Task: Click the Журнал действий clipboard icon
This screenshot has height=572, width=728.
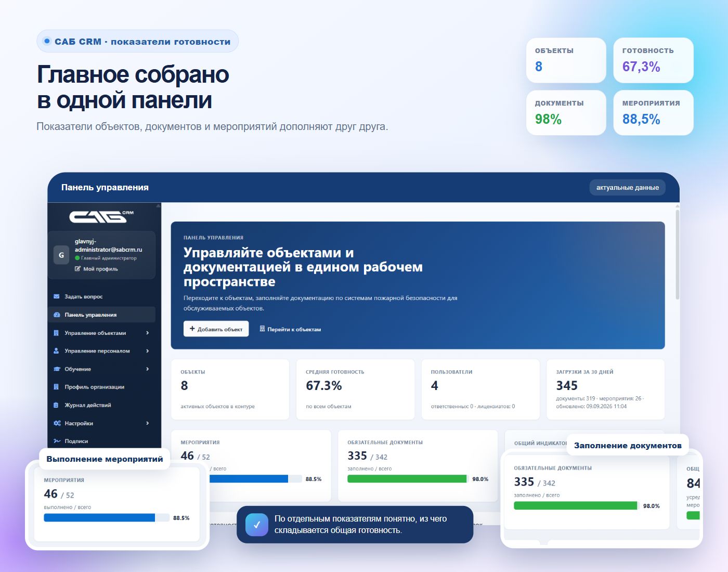Action: [57, 405]
